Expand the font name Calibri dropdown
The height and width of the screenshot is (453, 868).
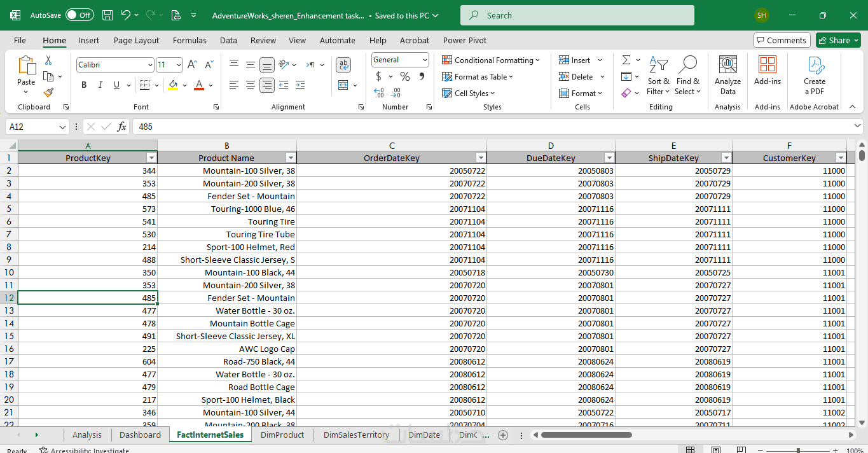pyautogui.click(x=150, y=65)
